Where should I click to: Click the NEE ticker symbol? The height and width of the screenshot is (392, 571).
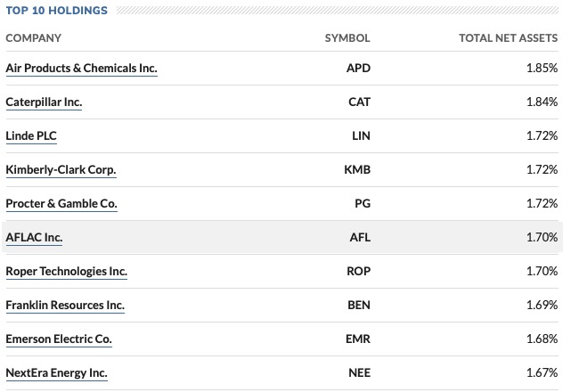coord(359,373)
